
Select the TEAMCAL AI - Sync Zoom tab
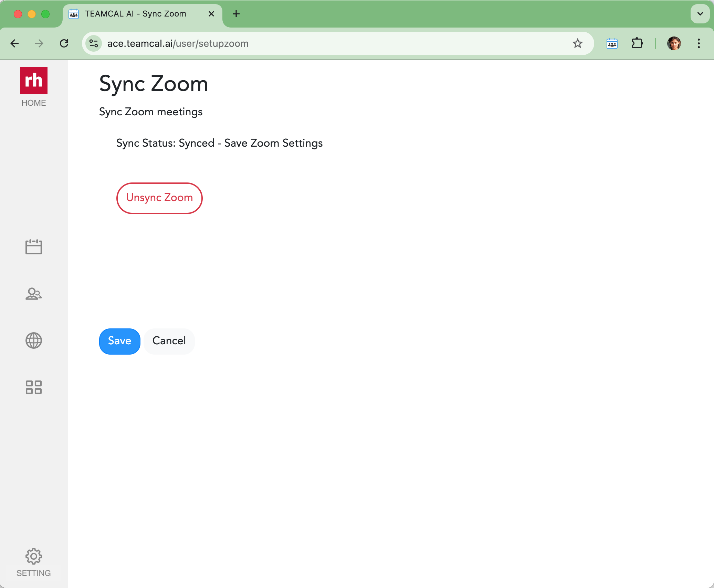tap(143, 14)
